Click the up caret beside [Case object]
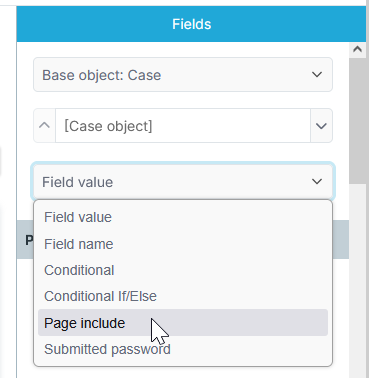The image size is (369, 378). point(44,126)
